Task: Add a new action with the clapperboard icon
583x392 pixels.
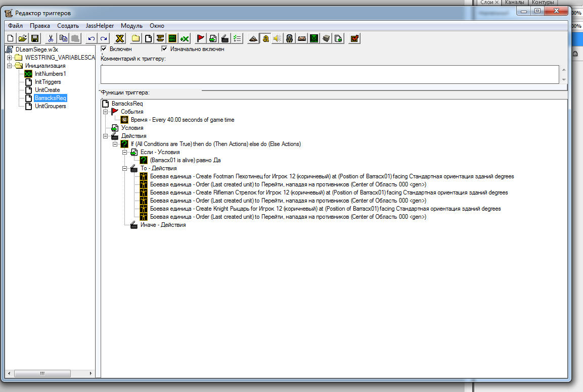Action: [225, 38]
